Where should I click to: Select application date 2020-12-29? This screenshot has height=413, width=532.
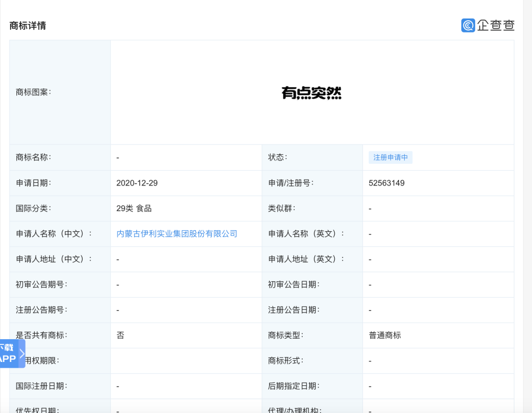point(137,183)
